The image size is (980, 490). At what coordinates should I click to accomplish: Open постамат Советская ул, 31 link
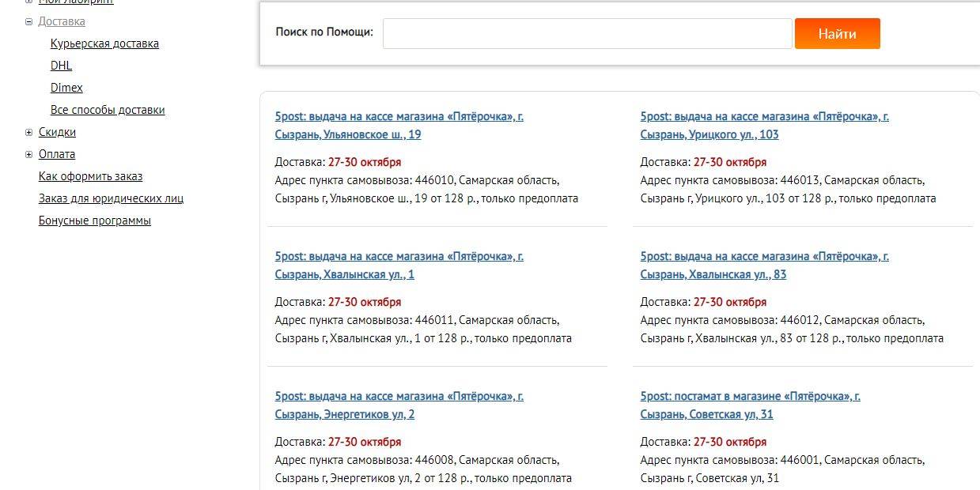(x=751, y=405)
